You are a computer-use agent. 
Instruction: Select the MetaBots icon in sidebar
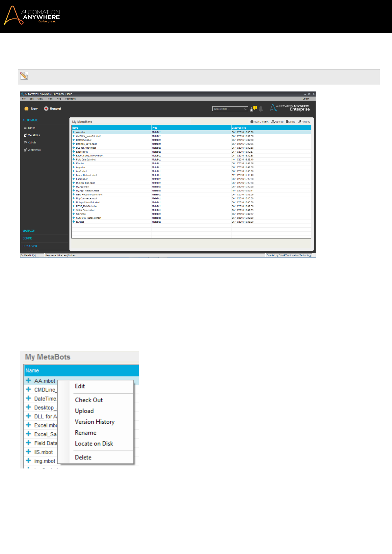25,135
